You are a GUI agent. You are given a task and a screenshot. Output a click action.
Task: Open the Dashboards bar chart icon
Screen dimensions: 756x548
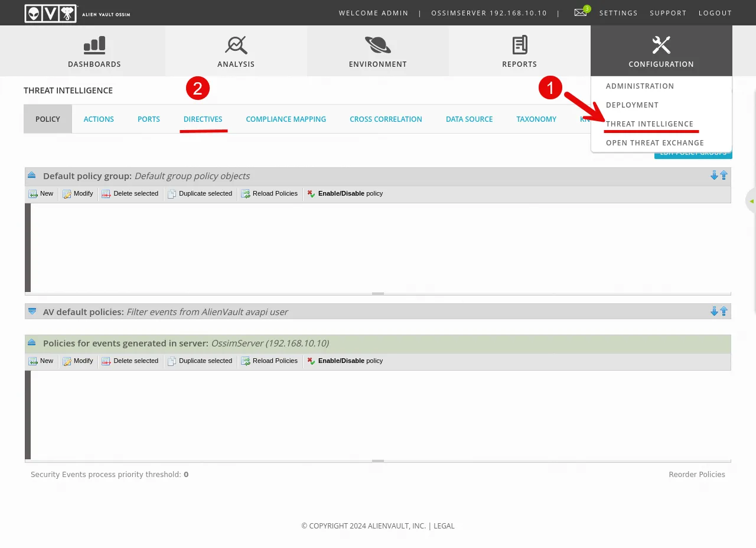click(94, 45)
